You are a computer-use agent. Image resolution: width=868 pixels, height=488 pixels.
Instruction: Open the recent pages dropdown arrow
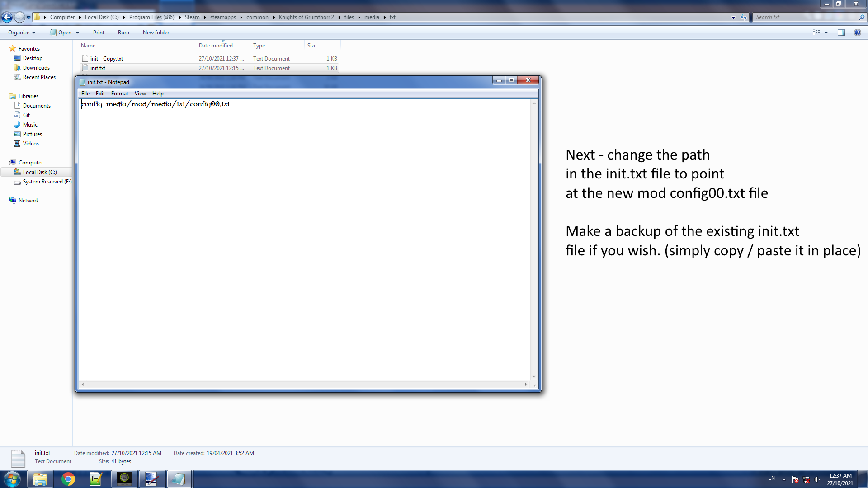[x=28, y=17]
